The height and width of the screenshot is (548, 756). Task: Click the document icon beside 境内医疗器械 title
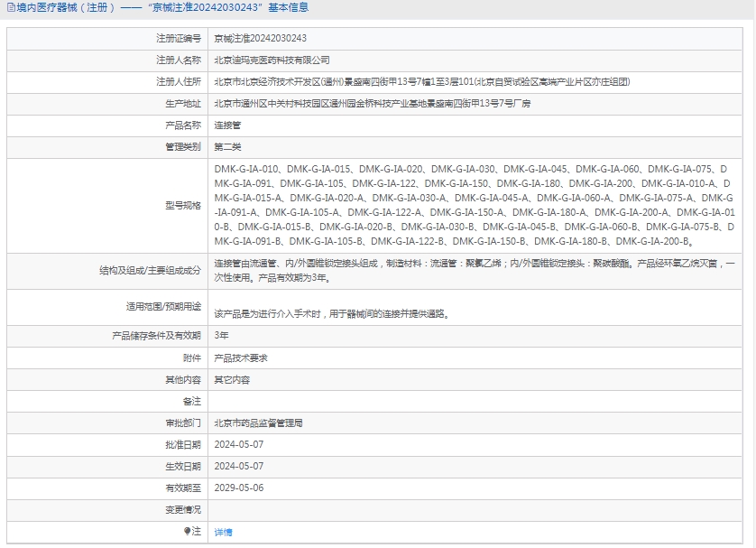pyautogui.click(x=10, y=8)
